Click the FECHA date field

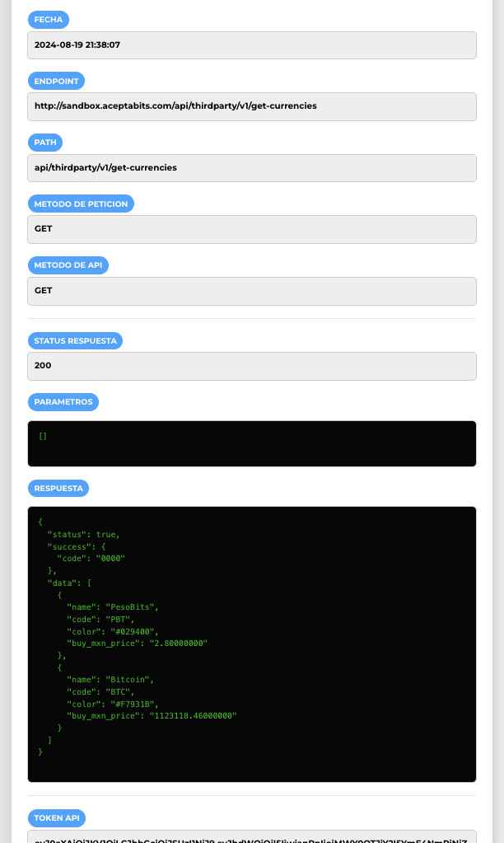tap(251, 45)
